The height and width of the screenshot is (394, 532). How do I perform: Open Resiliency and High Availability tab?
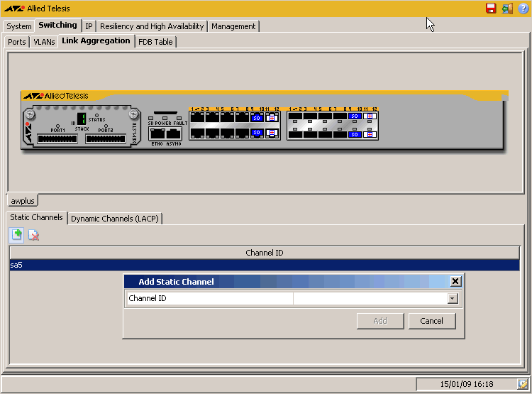(x=152, y=26)
